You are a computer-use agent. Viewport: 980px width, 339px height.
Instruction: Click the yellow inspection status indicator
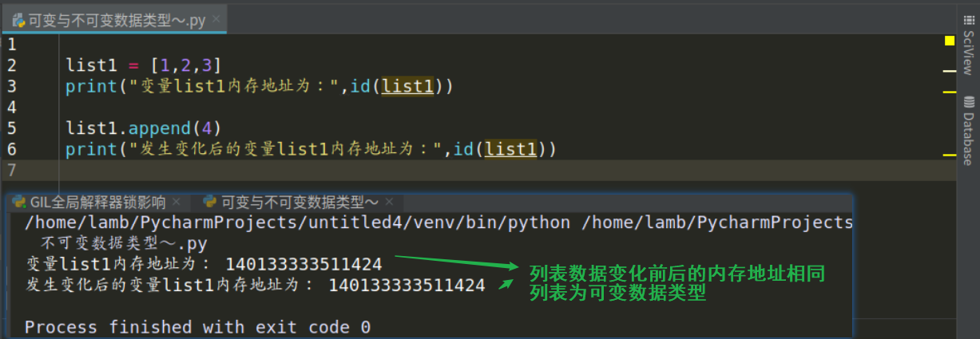click(x=950, y=41)
